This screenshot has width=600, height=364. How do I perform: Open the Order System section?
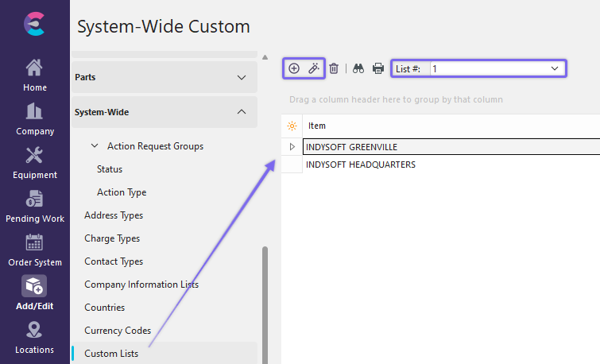tap(34, 250)
